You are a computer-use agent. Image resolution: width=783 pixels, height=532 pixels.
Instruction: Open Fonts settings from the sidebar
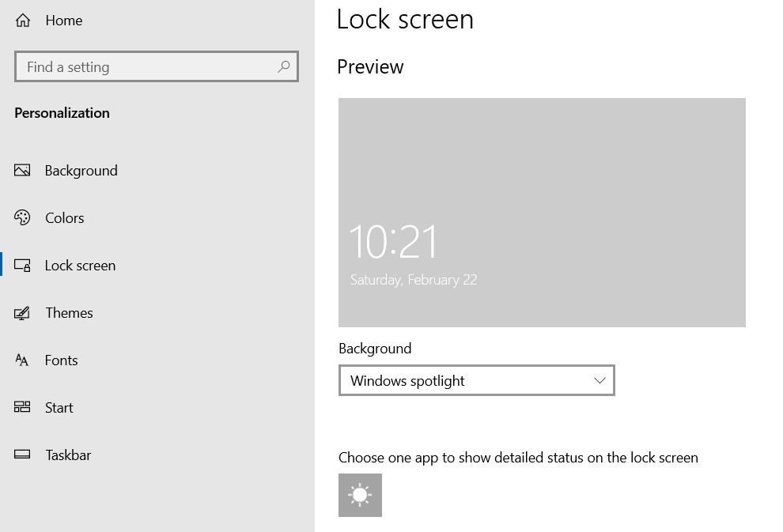61,360
